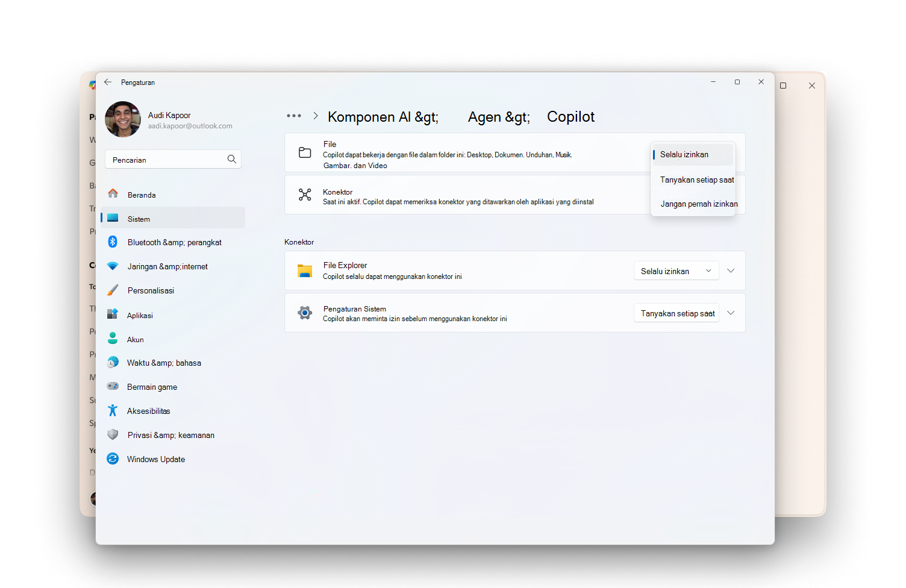Click the Pengaturan Sistem gear icon
This screenshot has width=906, height=588.
click(305, 313)
